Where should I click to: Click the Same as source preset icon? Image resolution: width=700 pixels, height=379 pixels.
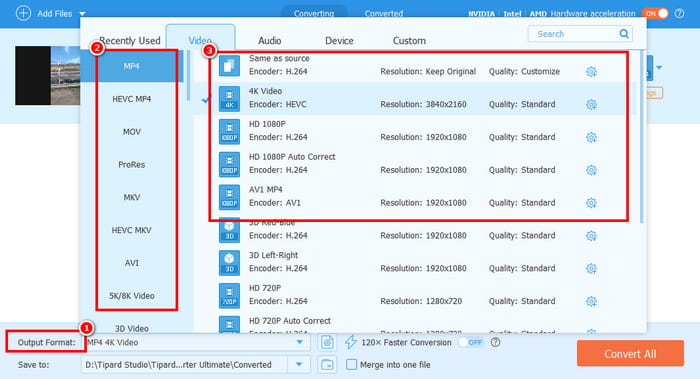pyautogui.click(x=229, y=66)
